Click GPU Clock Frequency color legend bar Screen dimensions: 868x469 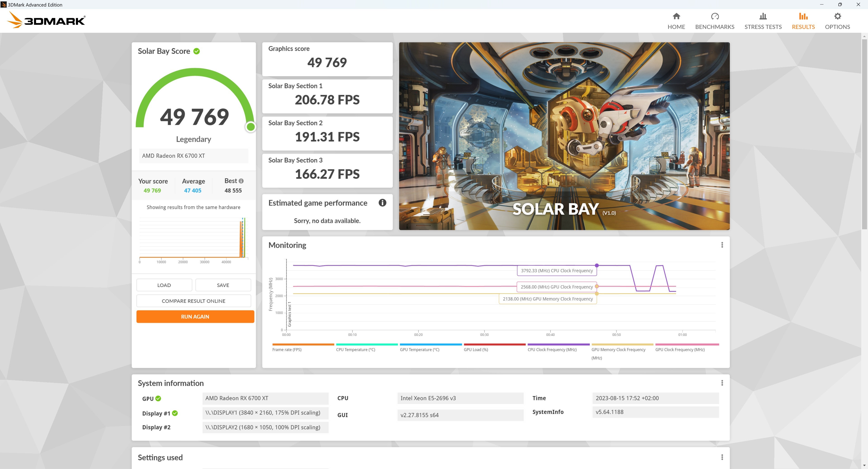coord(687,345)
